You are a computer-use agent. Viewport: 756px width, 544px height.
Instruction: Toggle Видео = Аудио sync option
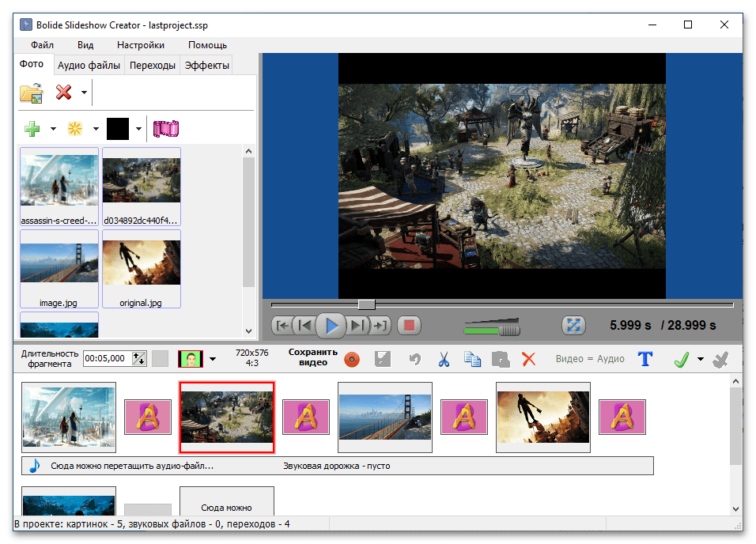click(589, 359)
